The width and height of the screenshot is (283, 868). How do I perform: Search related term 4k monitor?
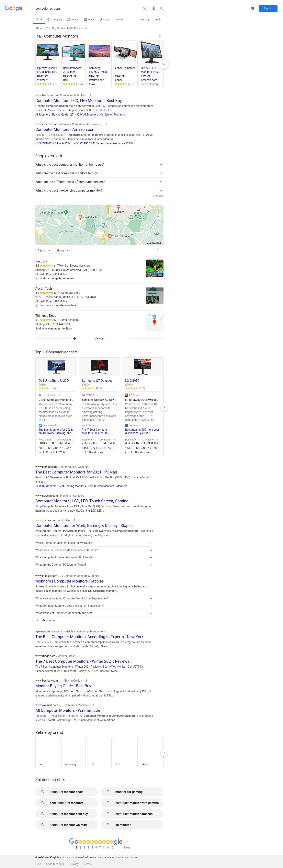[x=132, y=825]
